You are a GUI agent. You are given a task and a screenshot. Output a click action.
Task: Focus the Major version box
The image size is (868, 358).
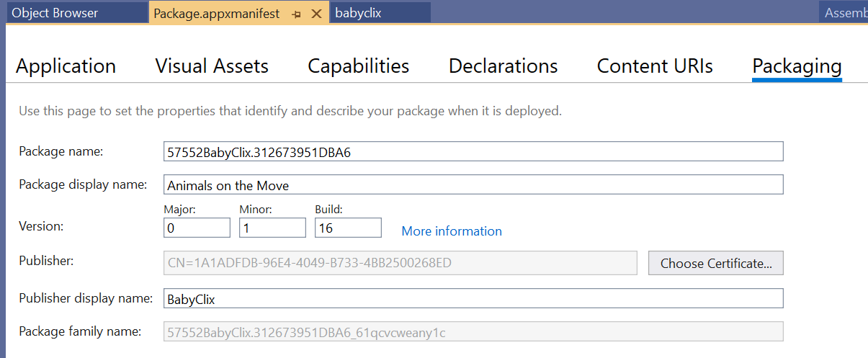tap(197, 228)
